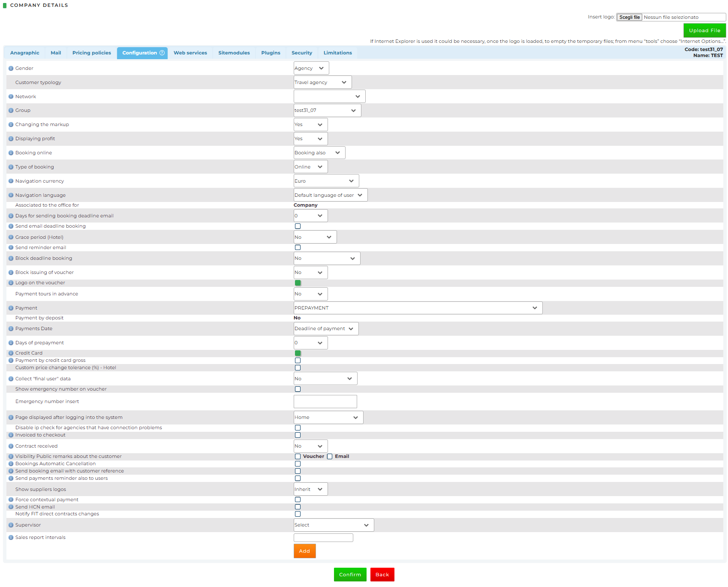Open the Navigation language dropdown
728x587 pixels.
pos(330,195)
